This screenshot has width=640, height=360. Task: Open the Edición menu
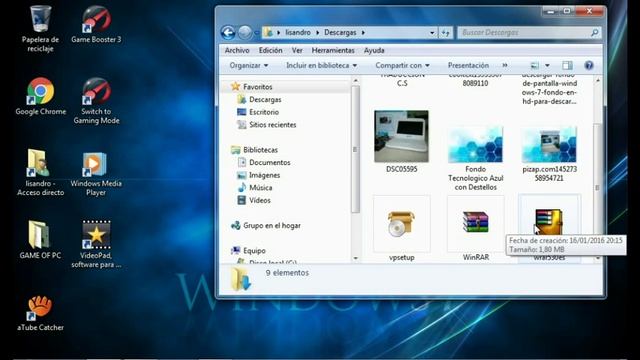point(270,50)
